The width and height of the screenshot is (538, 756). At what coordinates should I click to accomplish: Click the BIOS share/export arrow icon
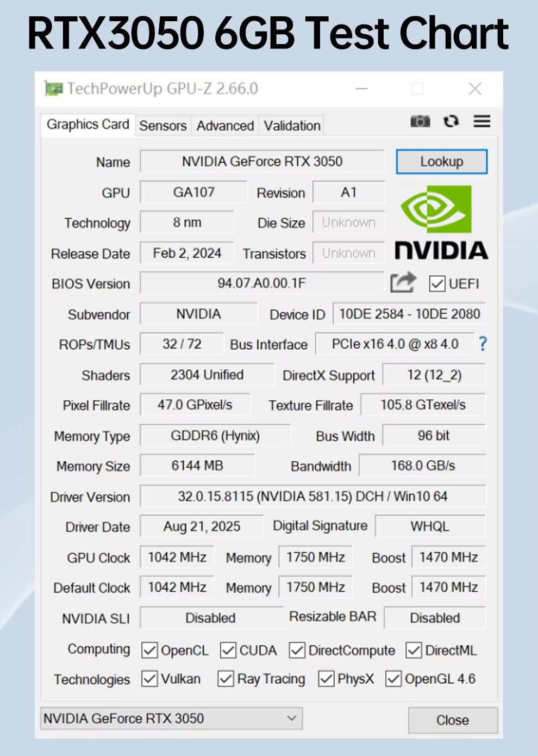coord(403,282)
